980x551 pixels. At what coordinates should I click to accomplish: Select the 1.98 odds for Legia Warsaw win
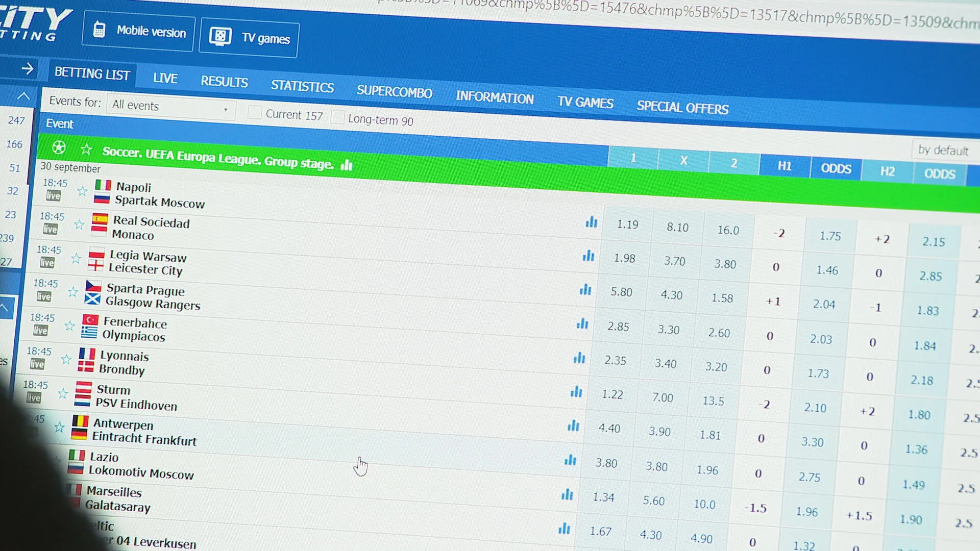pyautogui.click(x=624, y=259)
